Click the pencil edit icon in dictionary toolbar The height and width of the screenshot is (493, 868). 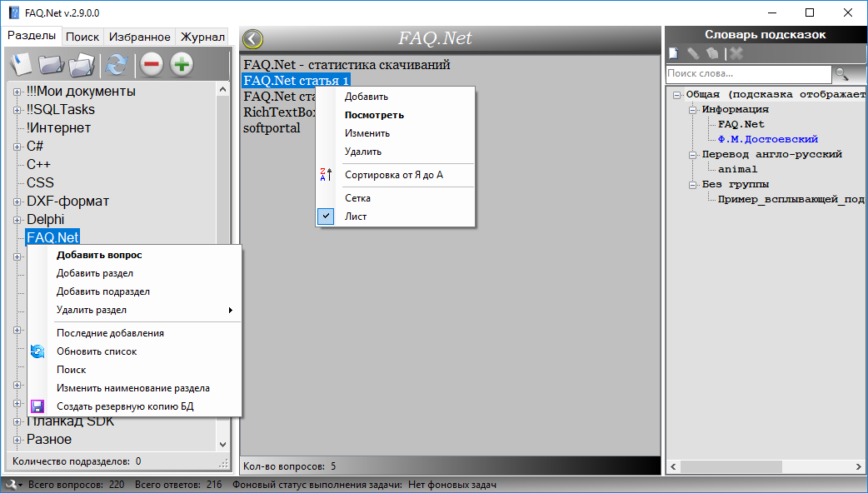[x=693, y=53]
